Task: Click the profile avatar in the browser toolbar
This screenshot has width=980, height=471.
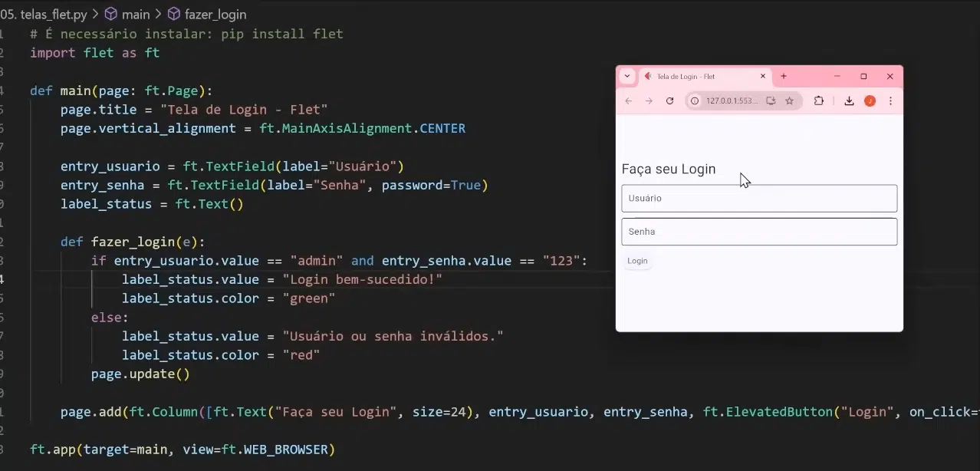Action: 870,100
